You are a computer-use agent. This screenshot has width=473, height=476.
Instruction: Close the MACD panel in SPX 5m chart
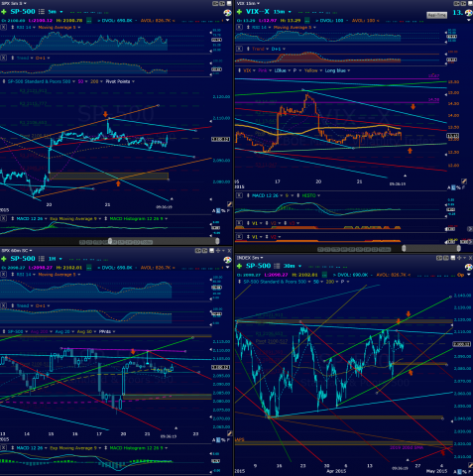click(3, 219)
